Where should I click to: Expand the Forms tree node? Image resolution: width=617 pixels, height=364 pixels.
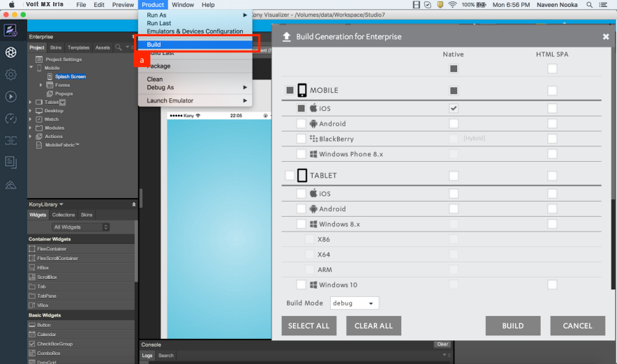click(40, 85)
